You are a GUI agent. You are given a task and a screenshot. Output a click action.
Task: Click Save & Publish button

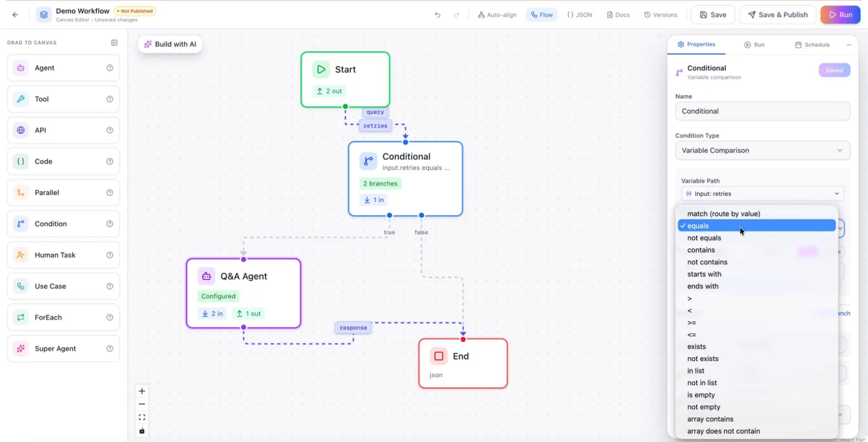(x=778, y=15)
